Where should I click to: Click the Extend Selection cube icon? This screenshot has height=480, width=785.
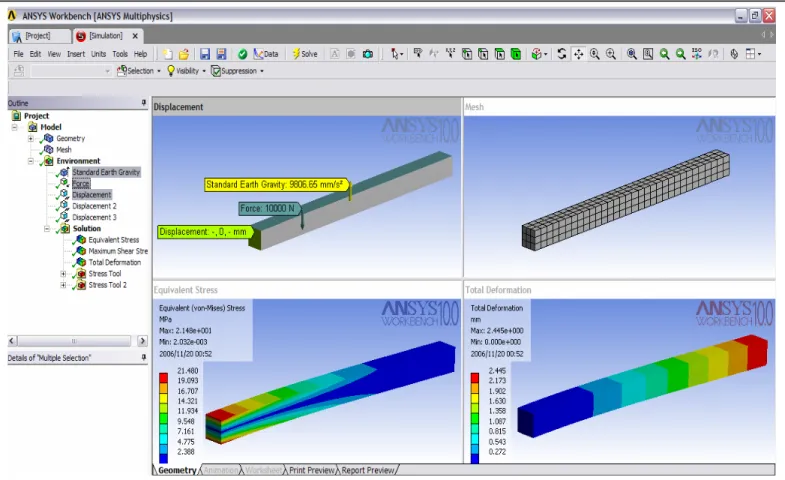click(x=536, y=54)
